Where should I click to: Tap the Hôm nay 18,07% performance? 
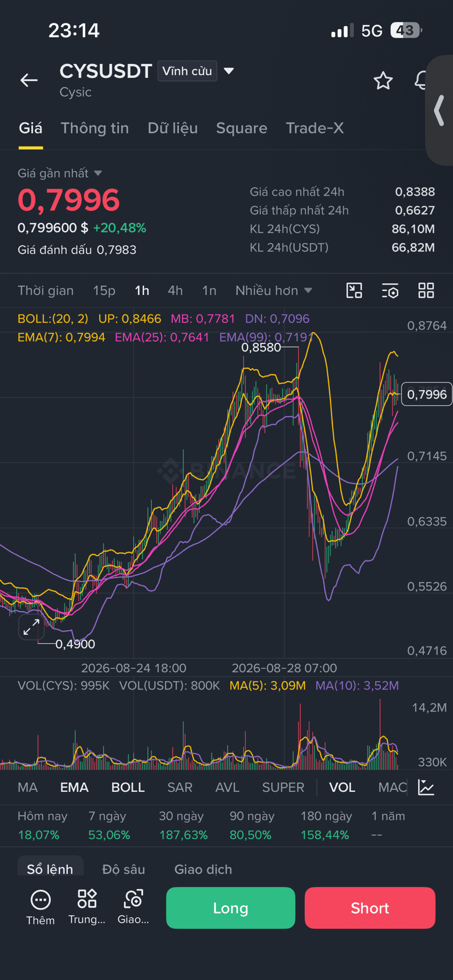43,826
